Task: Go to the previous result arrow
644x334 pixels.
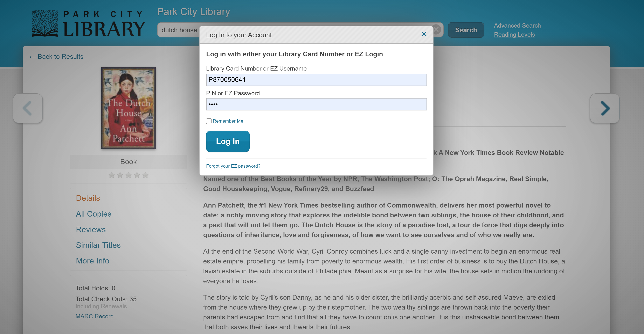Action: click(x=28, y=108)
